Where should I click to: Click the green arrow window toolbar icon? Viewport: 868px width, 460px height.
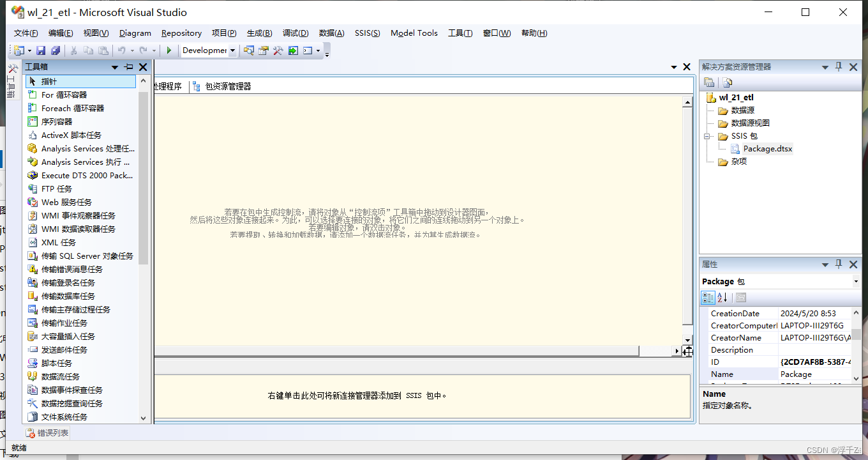tap(293, 50)
